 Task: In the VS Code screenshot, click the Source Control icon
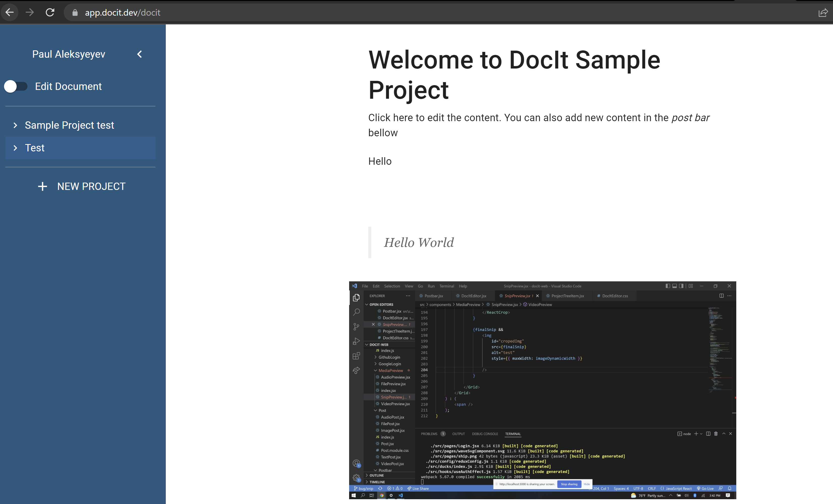[x=356, y=326]
